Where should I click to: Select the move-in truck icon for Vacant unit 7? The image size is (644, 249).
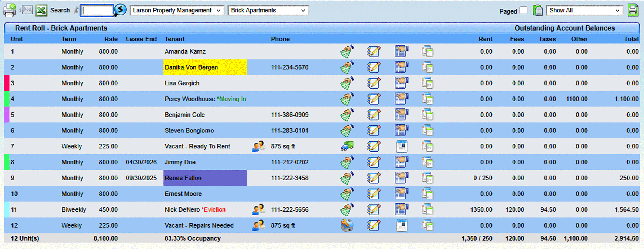point(347,146)
